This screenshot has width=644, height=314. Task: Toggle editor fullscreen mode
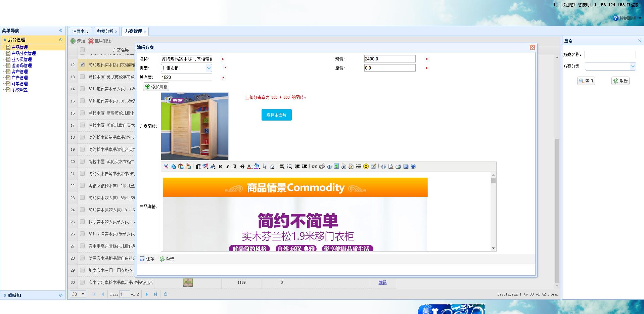(406, 166)
